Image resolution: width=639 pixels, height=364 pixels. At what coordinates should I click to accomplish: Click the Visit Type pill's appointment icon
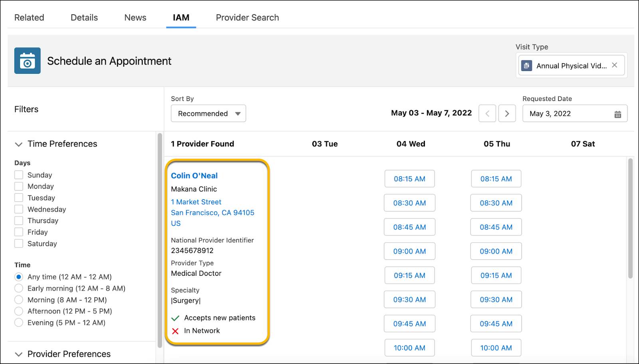coord(527,65)
